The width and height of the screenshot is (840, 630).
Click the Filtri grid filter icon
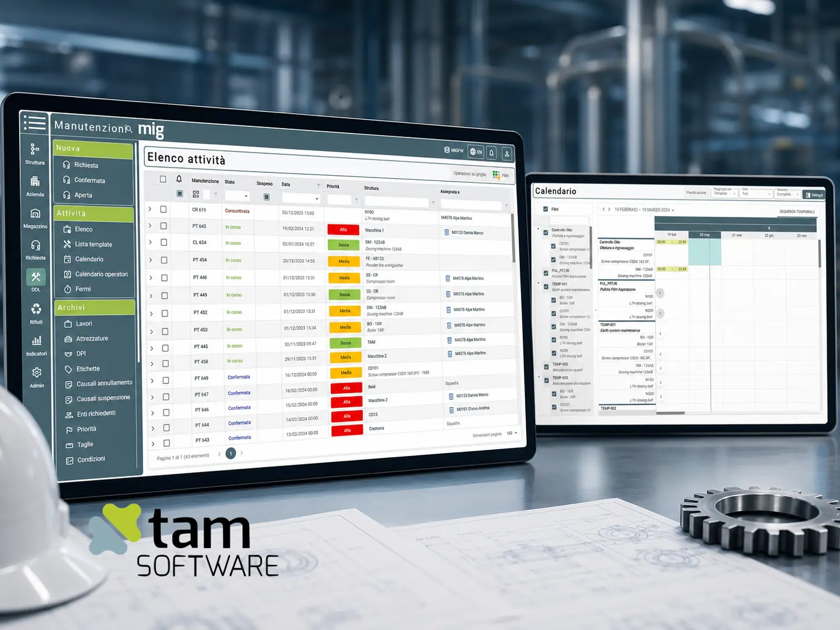497,175
